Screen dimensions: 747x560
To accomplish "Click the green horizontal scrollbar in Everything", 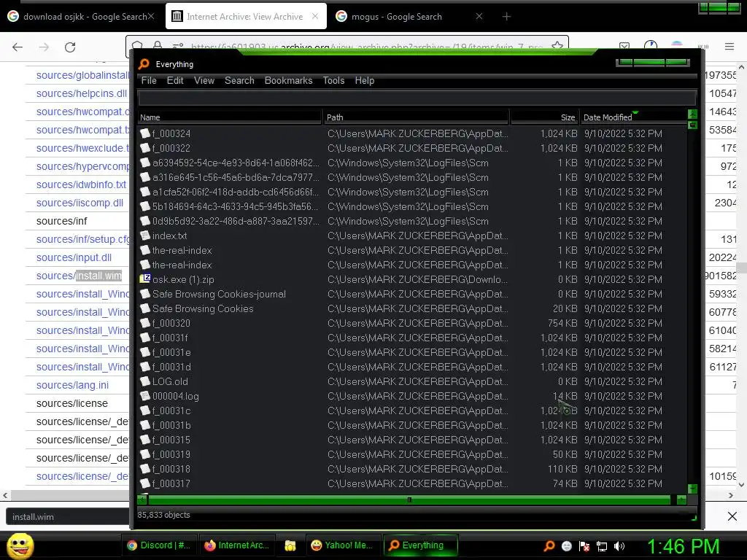I will click(409, 499).
